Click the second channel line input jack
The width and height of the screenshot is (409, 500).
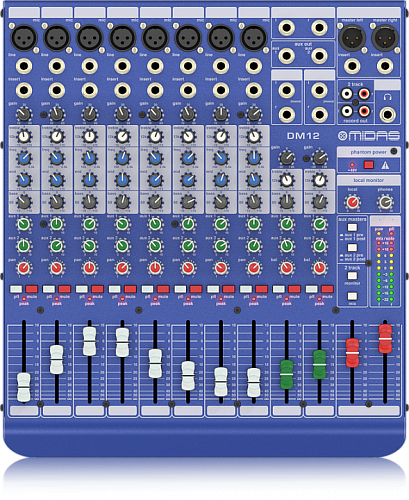coord(57,66)
